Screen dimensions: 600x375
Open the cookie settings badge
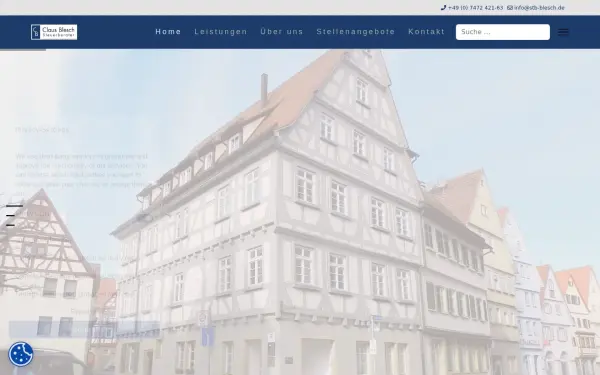pos(21,354)
